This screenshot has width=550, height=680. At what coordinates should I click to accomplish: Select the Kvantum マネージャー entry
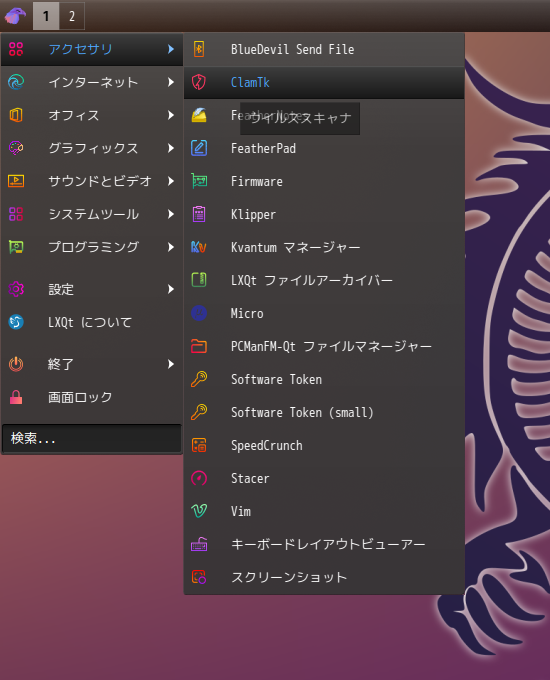(x=324, y=247)
